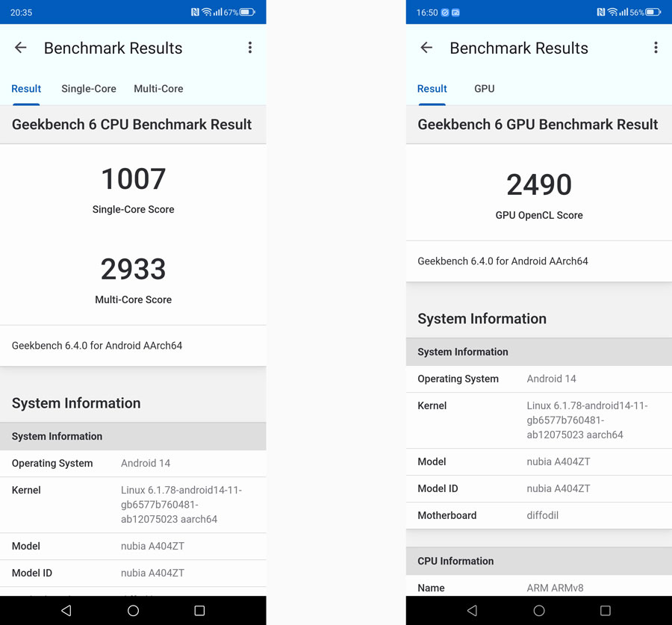Tap Android home button on CPU screen

click(x=134, y=610)
